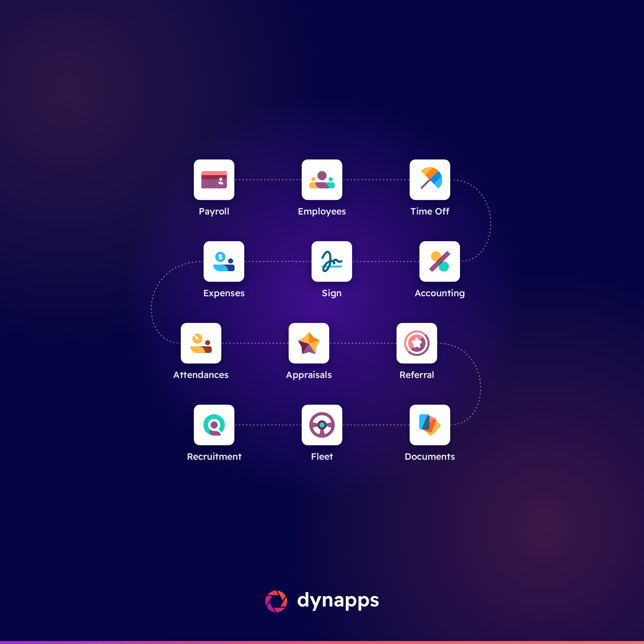Launch the Recruitment app icon
This screenshot has height=644, width=644.
point(214,425)
